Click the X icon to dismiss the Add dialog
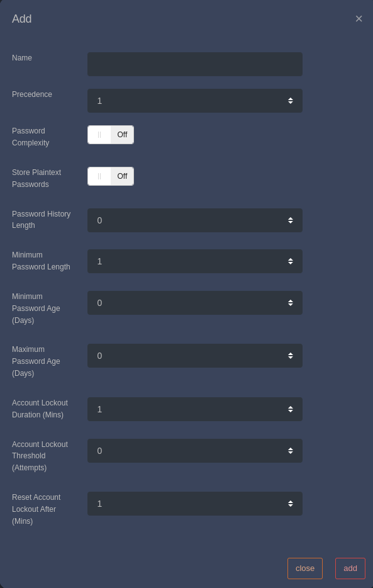This screenshot has height=588, width=373. coord(359,19)
